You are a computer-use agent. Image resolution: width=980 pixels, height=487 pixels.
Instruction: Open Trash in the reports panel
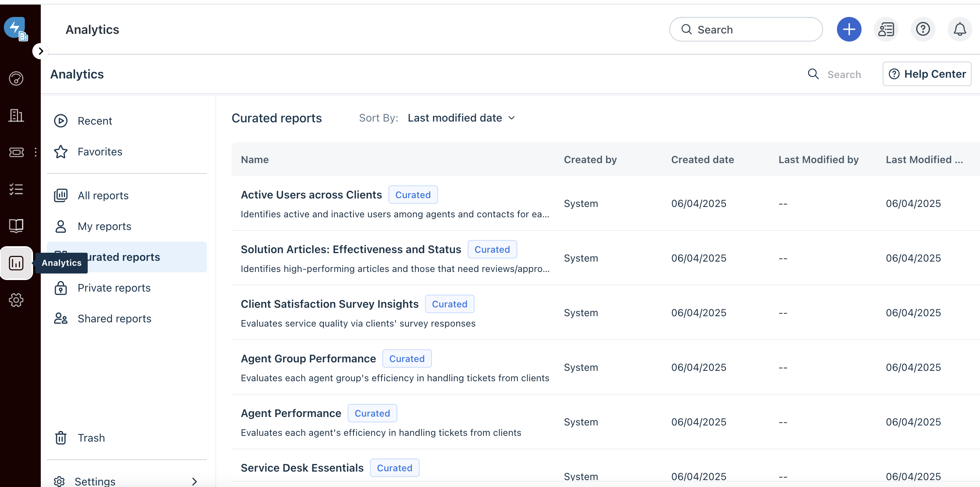[x=91, y=438]
